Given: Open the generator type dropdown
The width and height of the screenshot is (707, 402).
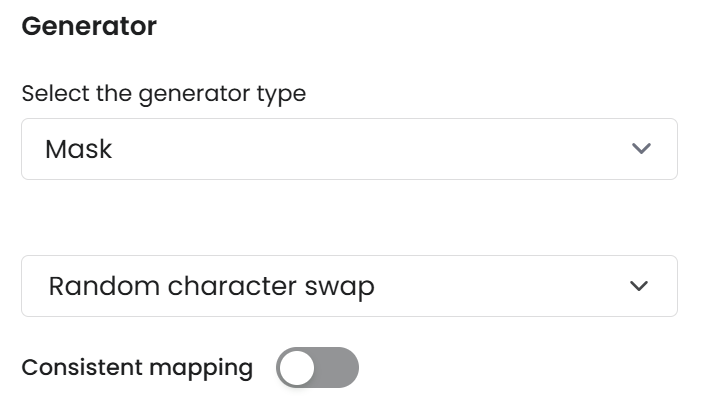Looking at the screenshot, I should pyautogui.click(x=349, y=149).
